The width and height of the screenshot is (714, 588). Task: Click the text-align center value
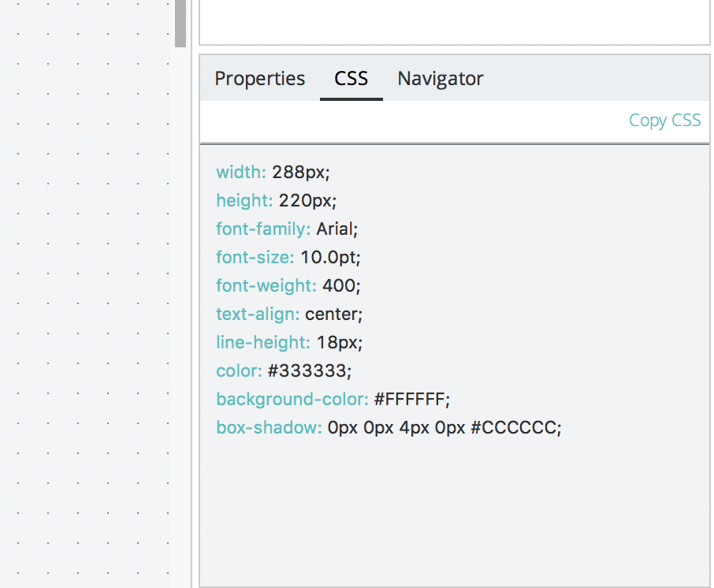[x=333, y=314]
